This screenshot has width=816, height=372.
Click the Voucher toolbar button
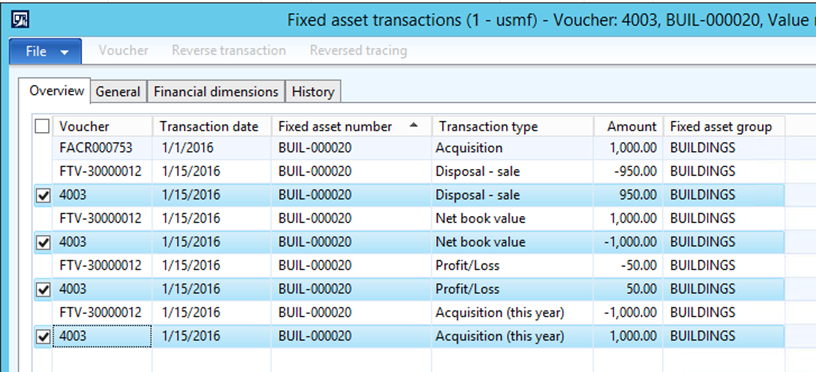coord(123,50)
